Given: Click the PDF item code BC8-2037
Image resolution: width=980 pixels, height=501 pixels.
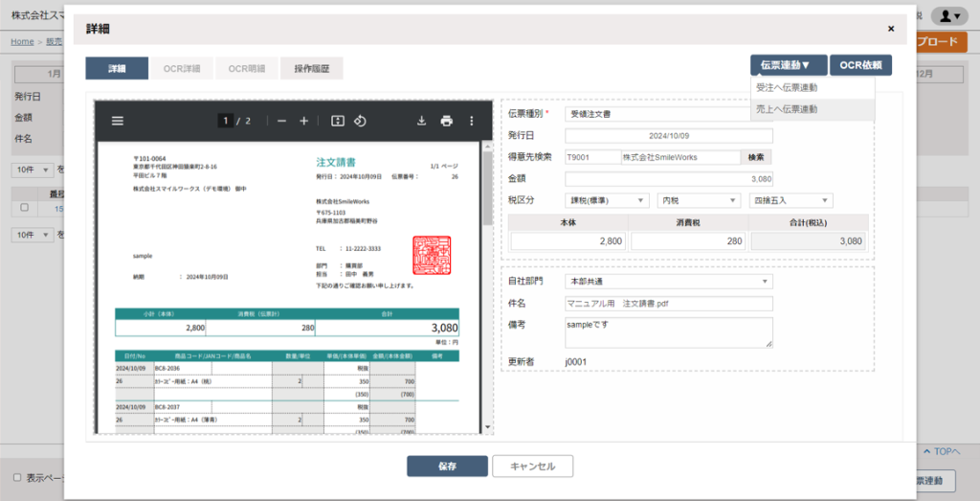Looking at the screenshot, I should 167,406.
